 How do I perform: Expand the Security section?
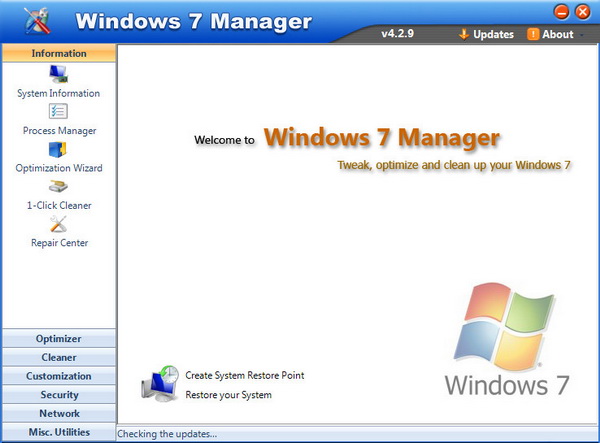click(58, 395)
